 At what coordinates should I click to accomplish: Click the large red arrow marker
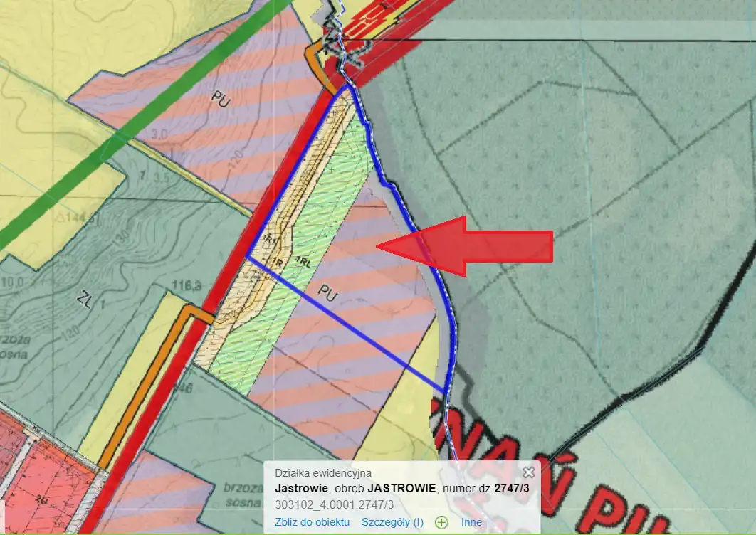tap(470, 245)
